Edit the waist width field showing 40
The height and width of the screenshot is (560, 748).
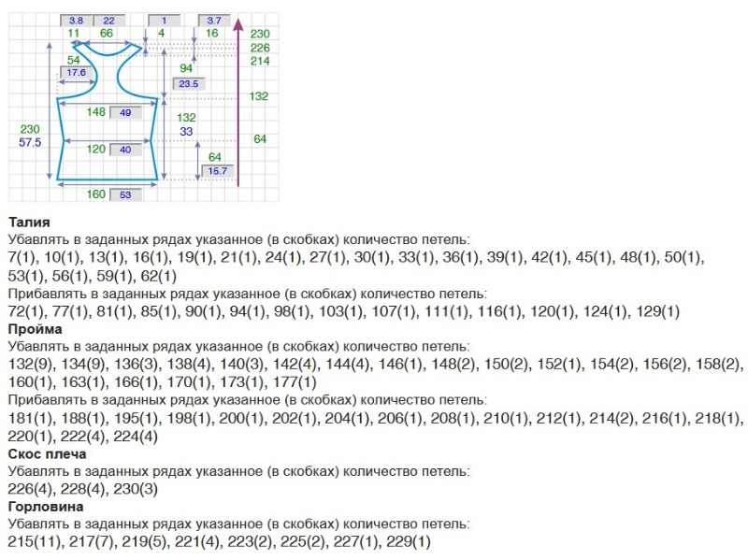[x=124, y=150]
